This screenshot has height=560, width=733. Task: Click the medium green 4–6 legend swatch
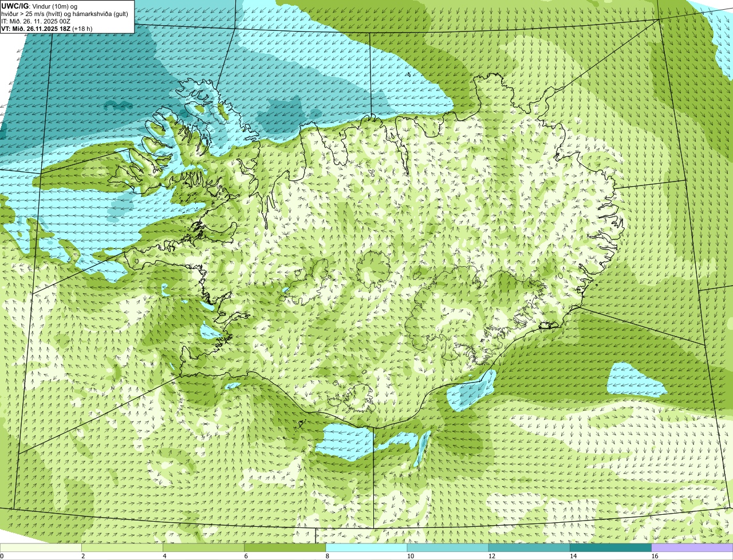[204, 548]
